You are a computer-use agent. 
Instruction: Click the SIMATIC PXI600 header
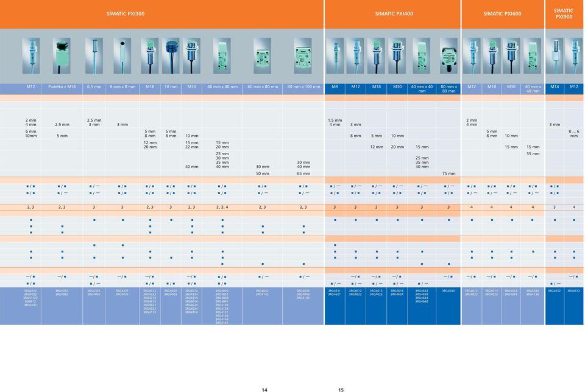point(502,14)
